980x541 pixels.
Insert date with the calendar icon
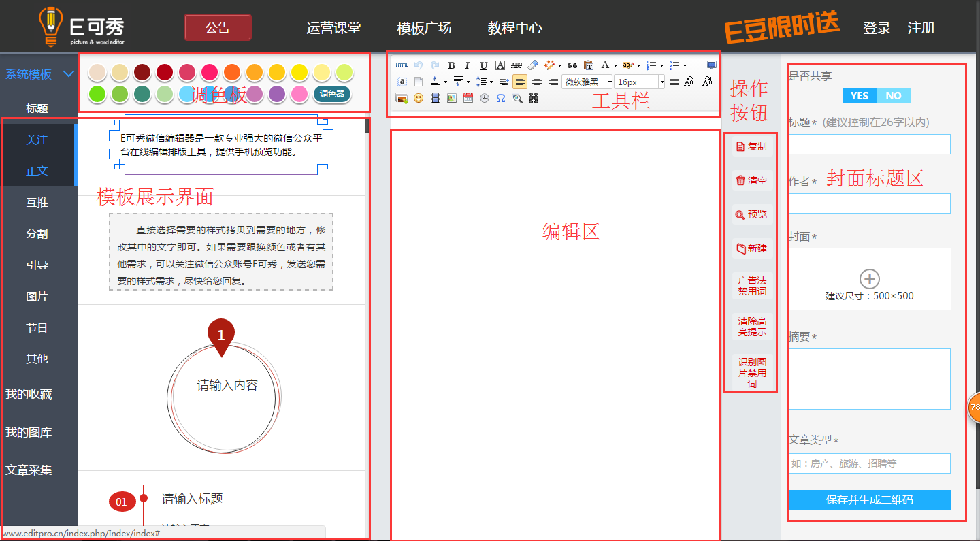click(468, 98)
